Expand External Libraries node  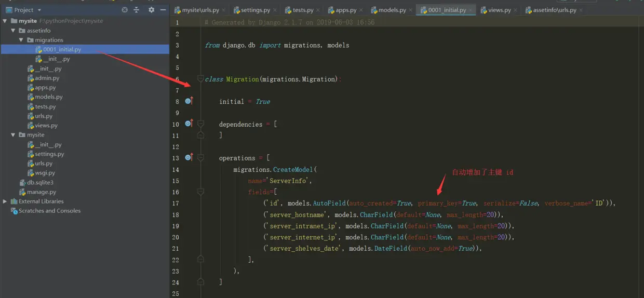(x=5, y=201)
